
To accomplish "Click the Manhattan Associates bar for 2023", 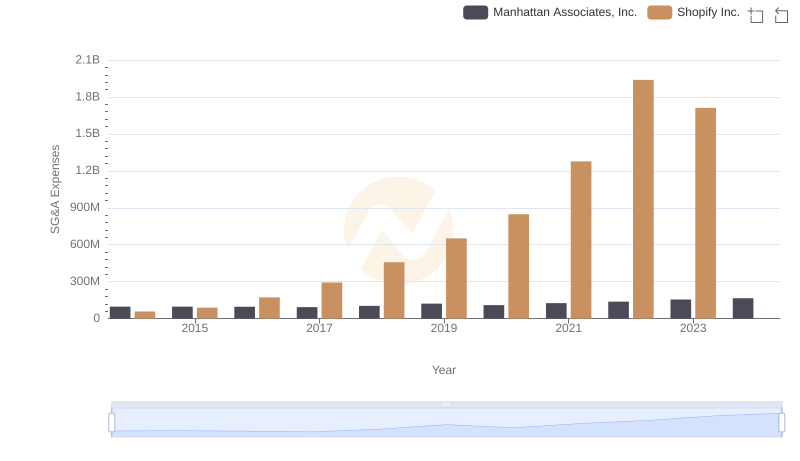I will 681,309.
